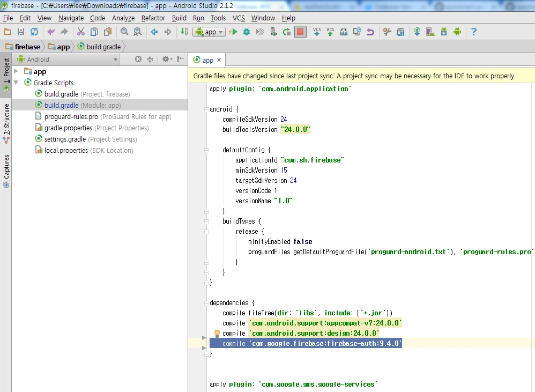Screen dimensions: 535x392
Task: Click the Run app green play icon
Action: 233,32
